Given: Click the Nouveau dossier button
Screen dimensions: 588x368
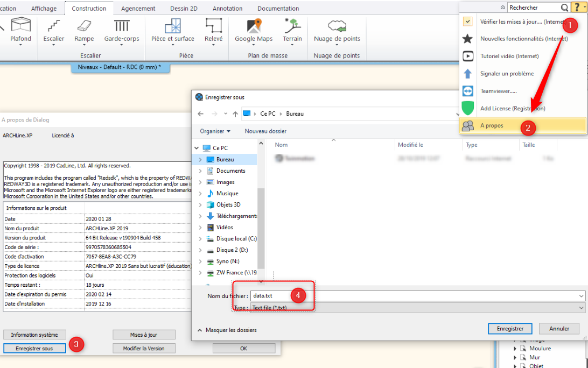Looking at the screenshot, I should click(265, 131).
